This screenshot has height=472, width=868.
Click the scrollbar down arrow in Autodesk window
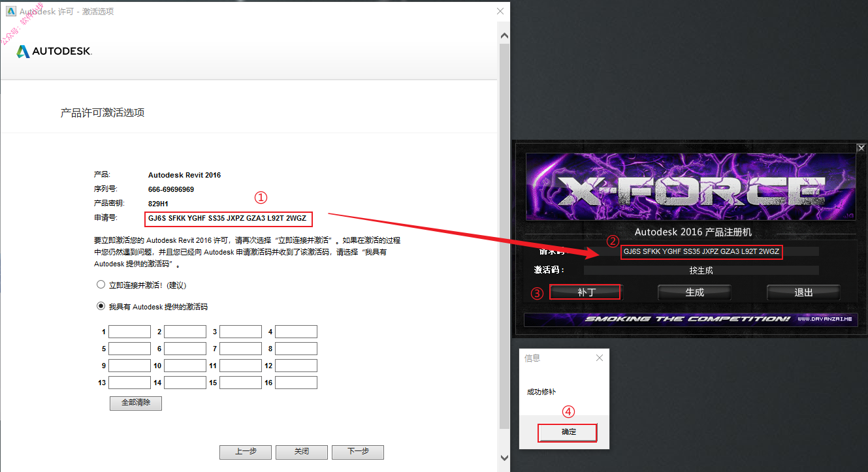[504, 458]
